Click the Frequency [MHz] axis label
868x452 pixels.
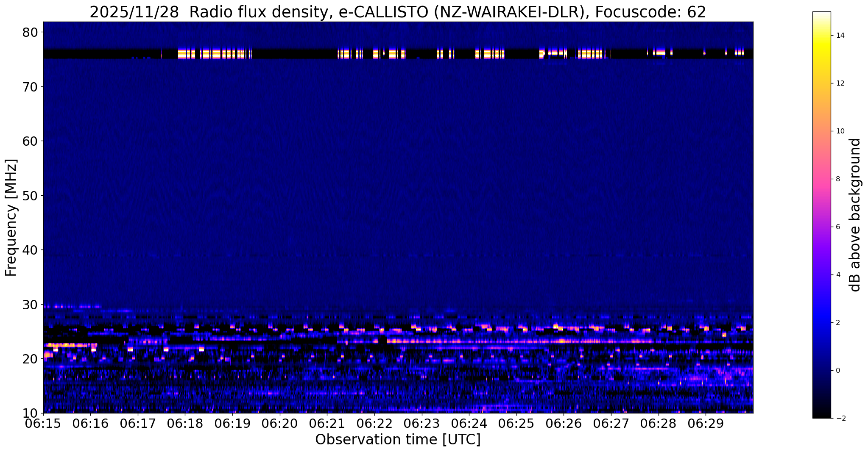[11, 217]
